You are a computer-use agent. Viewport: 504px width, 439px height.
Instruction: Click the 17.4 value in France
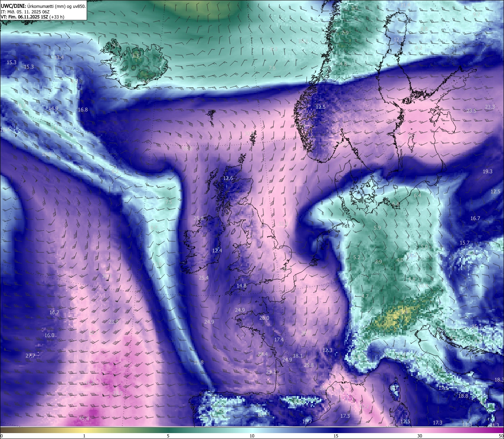[279, 339]
